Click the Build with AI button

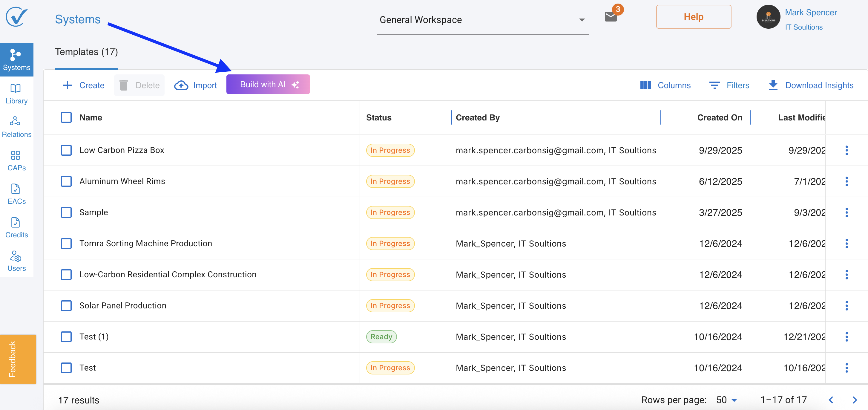268,84
